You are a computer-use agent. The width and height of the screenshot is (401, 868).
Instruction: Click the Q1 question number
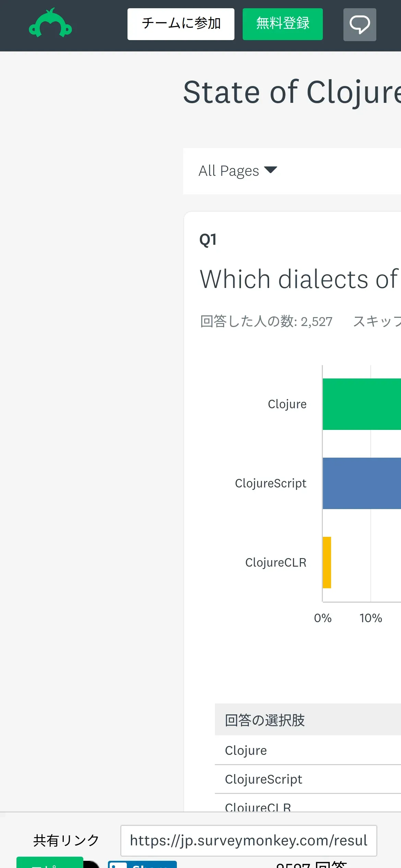point(208,240)
